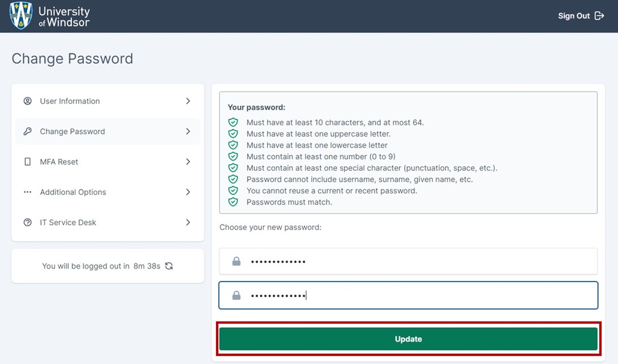
Task: Expand the IT Service Desk chevron
Action: 188,222
